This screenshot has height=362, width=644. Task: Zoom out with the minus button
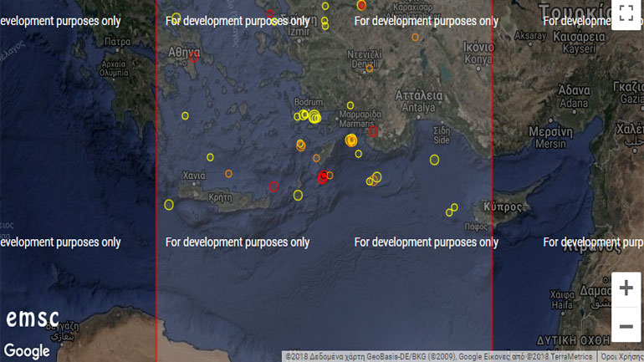pyautogui.click(x=626, y=325)
